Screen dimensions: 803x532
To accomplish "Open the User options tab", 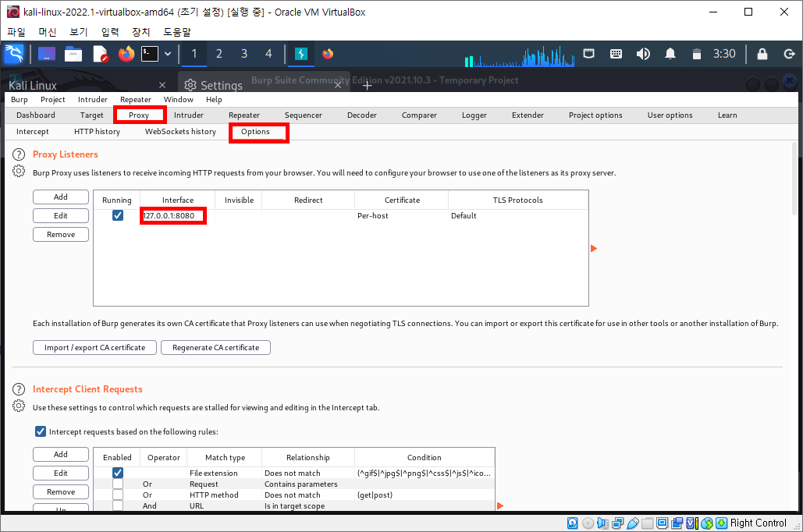I will tap(670, 115).
